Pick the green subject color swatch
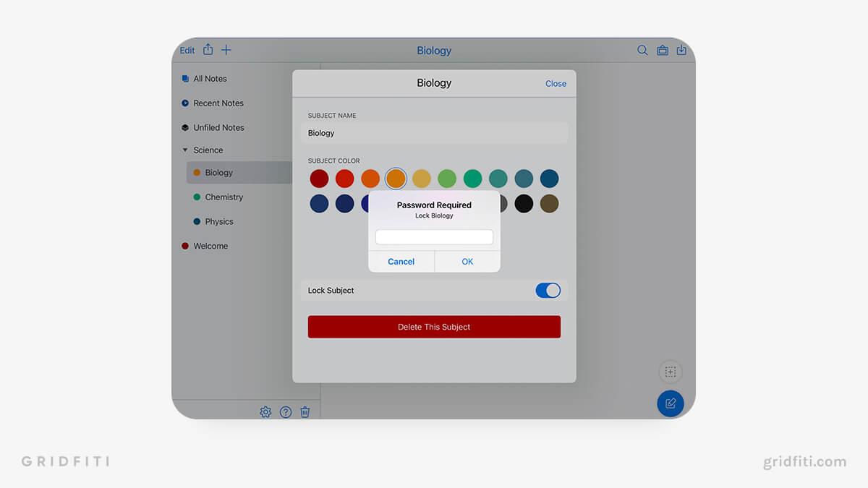The width and height of the screenshot is (868, 488). click(447, 179)
